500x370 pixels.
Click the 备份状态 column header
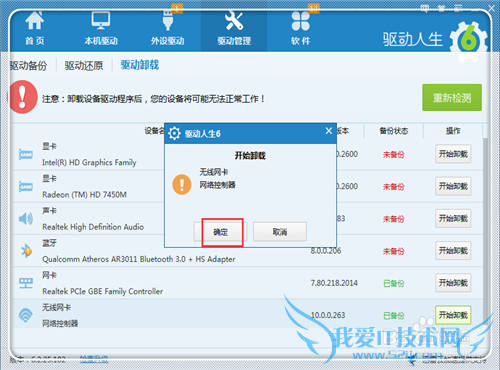[394, 131]
